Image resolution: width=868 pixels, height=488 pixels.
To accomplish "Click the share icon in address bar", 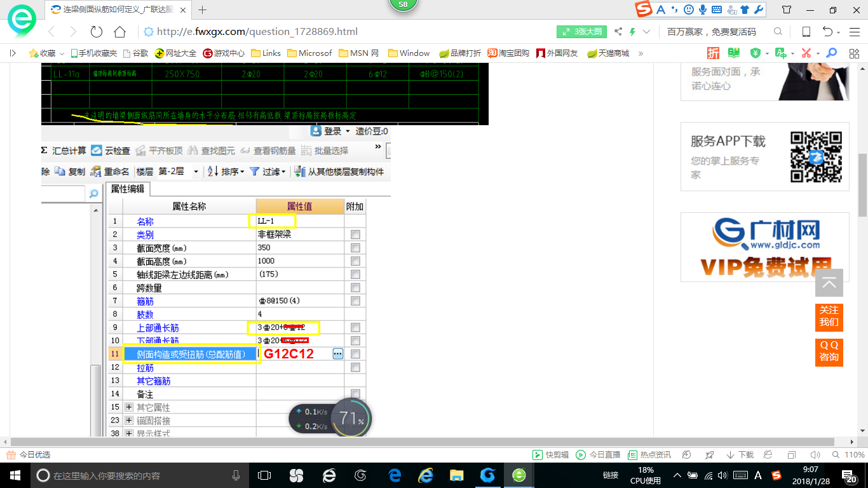I will point(618,32).
